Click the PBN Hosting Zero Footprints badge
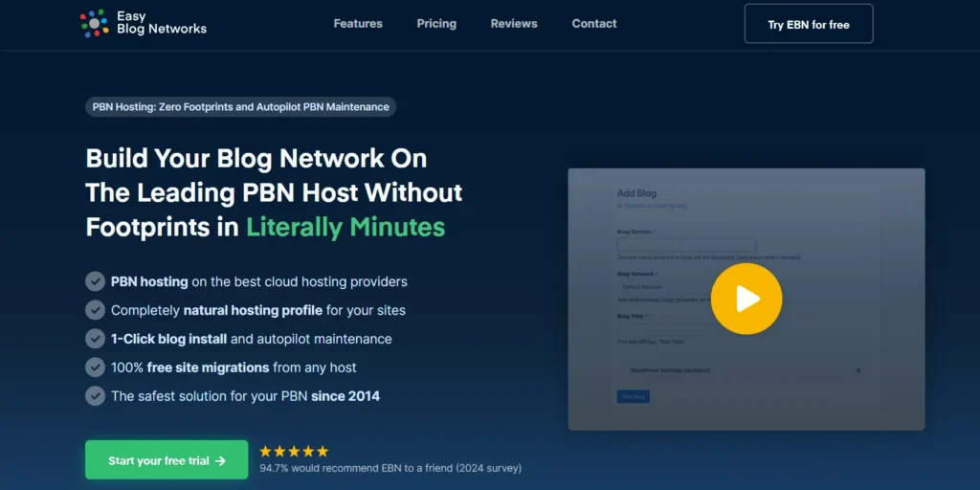This screenshot has height=490, width=980. 240,107
